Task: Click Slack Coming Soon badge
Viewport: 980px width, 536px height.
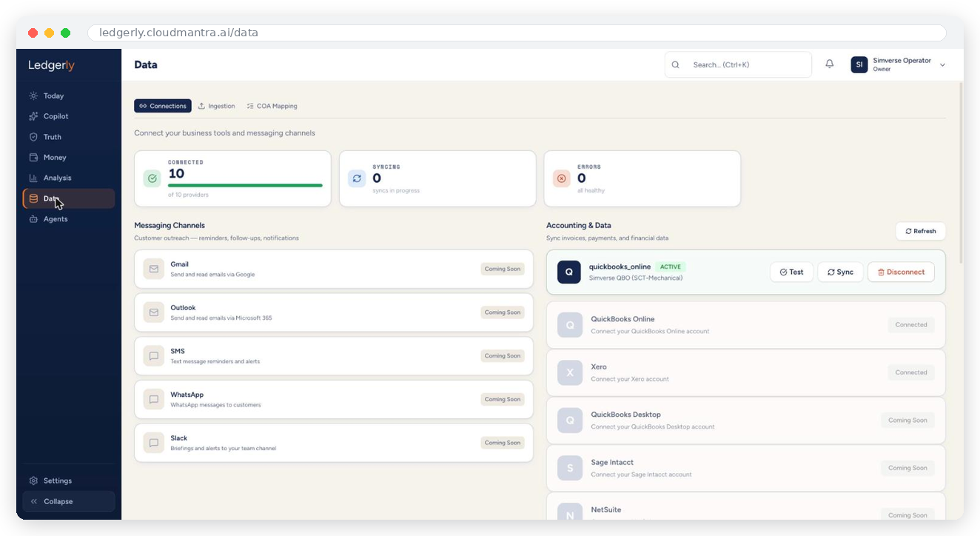Action: click(503, 443)
